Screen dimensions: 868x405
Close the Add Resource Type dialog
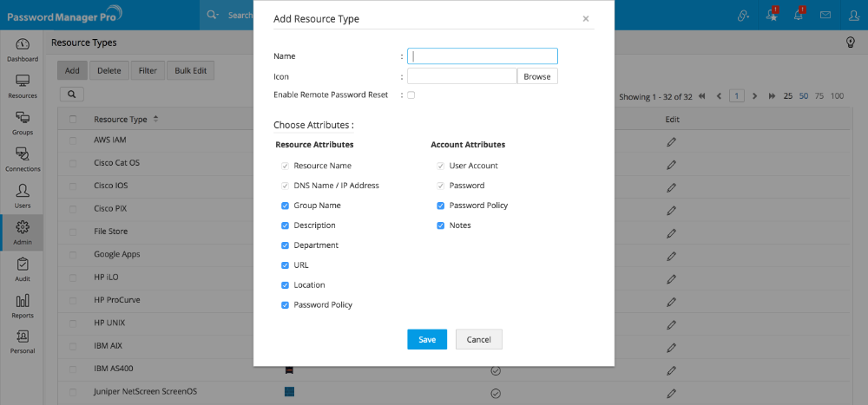pos(586,19)
